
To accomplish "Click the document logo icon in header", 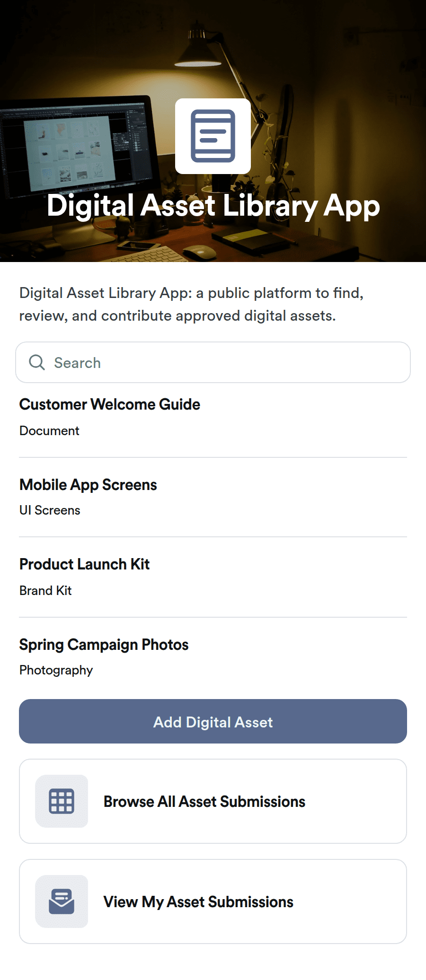I will (213, 136).
